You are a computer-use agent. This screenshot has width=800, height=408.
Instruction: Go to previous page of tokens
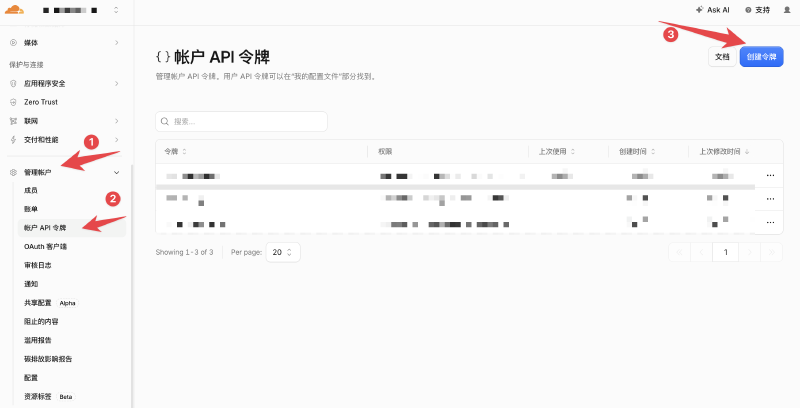point(702,252)
